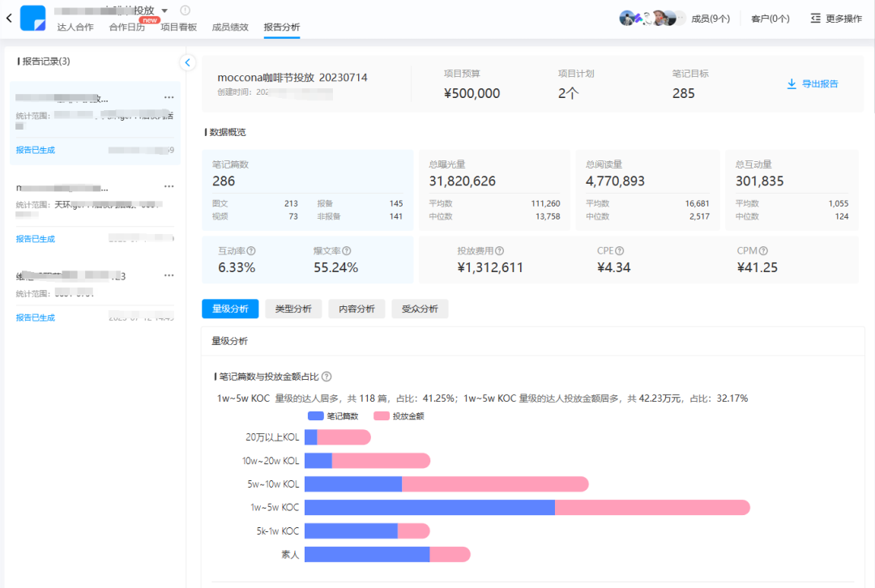Image resolution: width=875 pixels, height=588 pixels.
Task: Toggle 投放金额 pink legend swatch
Action: pyautogui.click(x=381, y=416)
